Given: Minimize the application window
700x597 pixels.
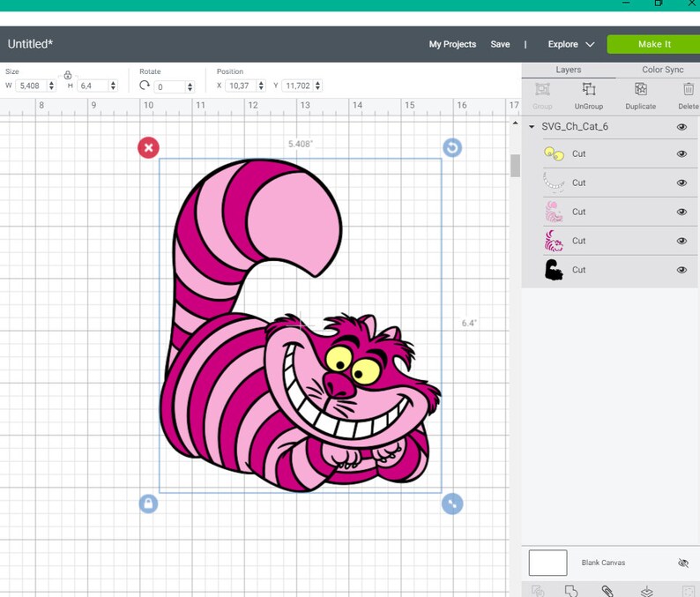Looking at the screenshot, I should [x=626, y=3].
